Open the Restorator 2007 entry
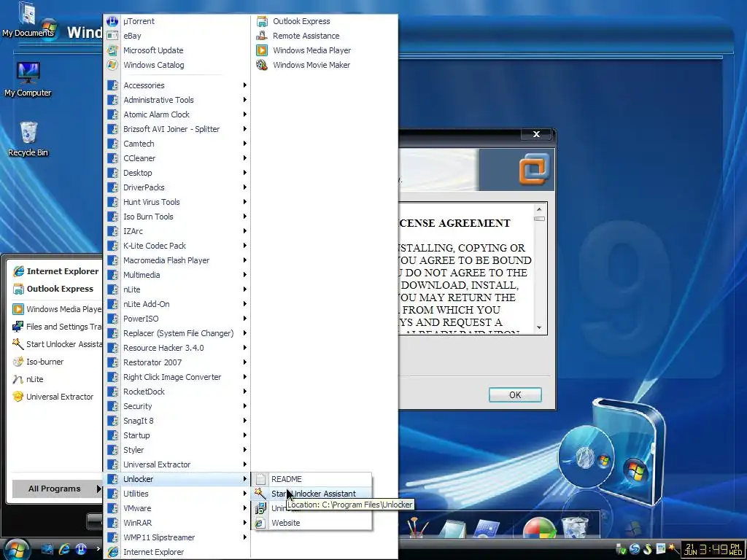The width and height of the screenshot is (747, 560). 177,362
